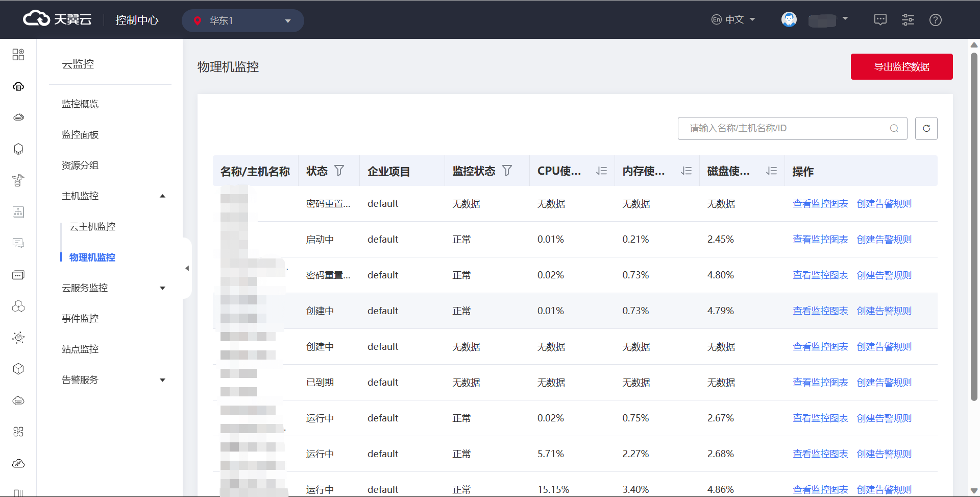Filter by 监控状态 column funnel icon
The height and width of the screenshot is (497, 980).
pyautogui.click(x=507, y=171)
